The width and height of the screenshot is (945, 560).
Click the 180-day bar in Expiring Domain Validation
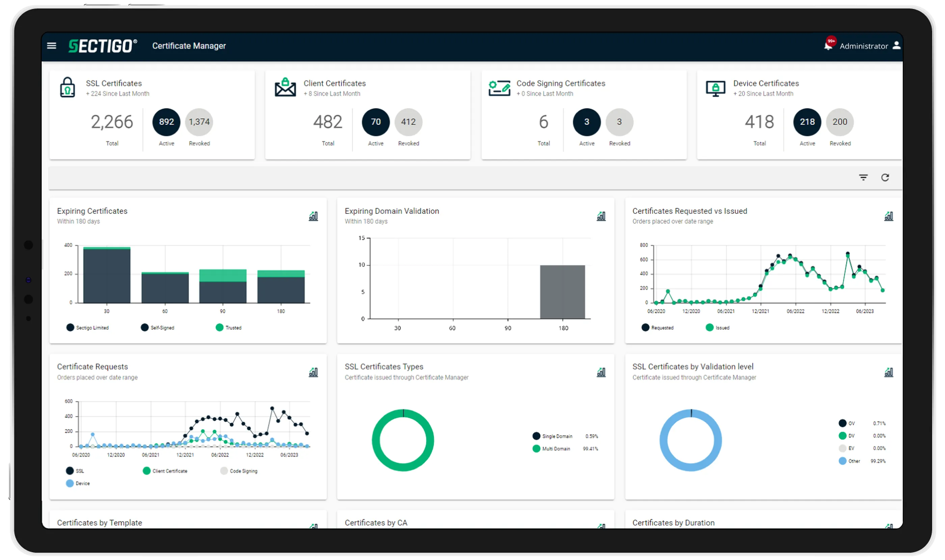coord(562,292)
